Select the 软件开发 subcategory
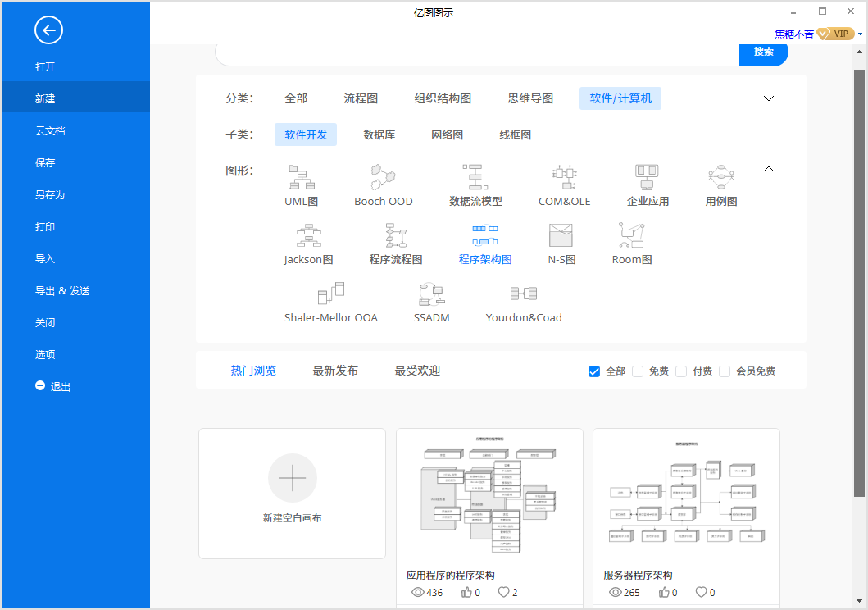Screen dimensions: 868x610 (x=306, y=134)
